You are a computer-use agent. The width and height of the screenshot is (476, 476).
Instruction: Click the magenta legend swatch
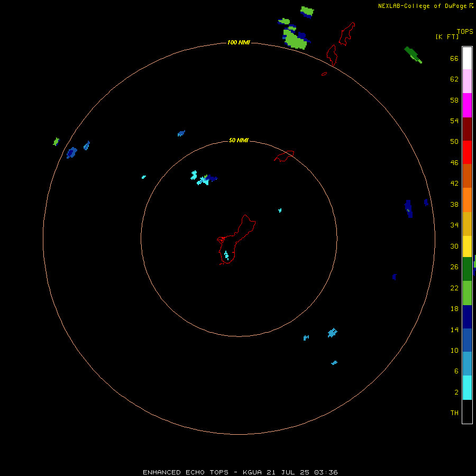coord(467,105)
